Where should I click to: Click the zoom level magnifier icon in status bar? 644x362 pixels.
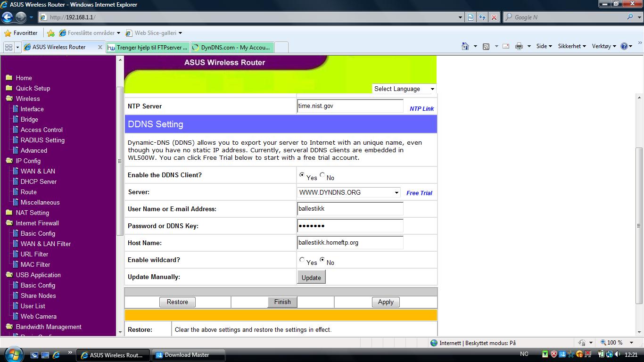point(603,343)
